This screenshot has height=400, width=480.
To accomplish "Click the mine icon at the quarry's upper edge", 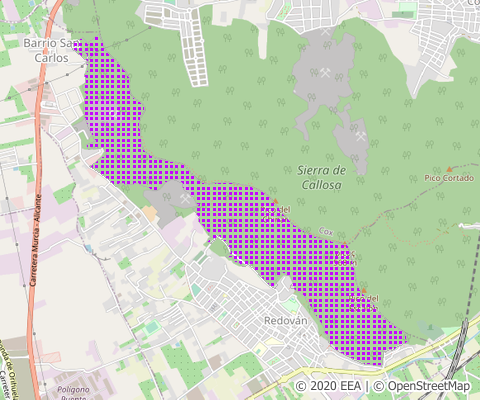I will (x=325, y=32).
